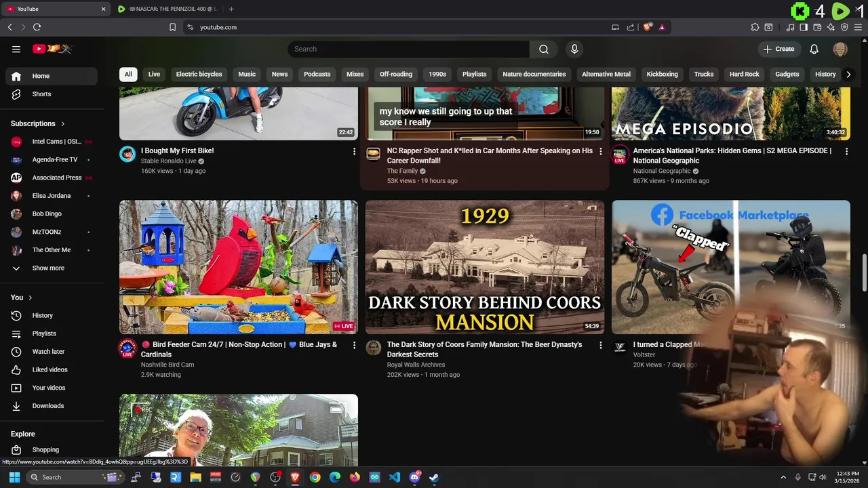Open Watch later in sidebar

click(x=52, y=352)
